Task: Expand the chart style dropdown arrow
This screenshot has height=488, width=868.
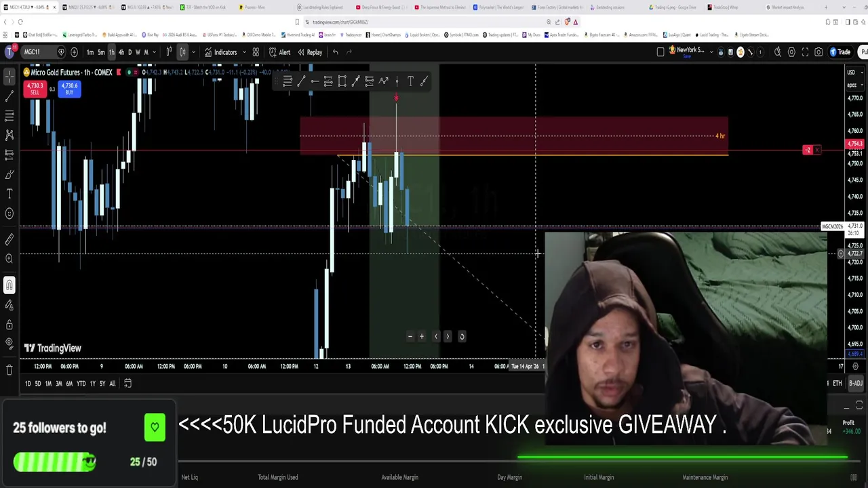Action: (x=193, y=52)
